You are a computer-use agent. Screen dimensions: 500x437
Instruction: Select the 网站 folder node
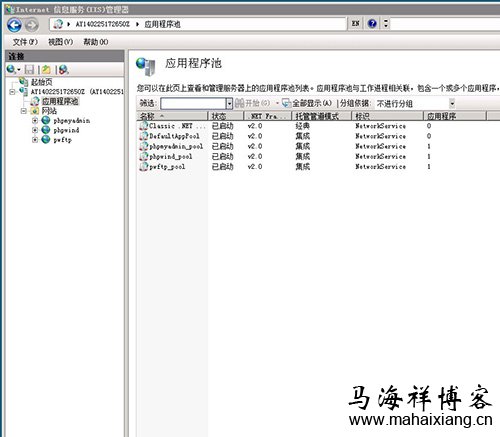(49, 111)
